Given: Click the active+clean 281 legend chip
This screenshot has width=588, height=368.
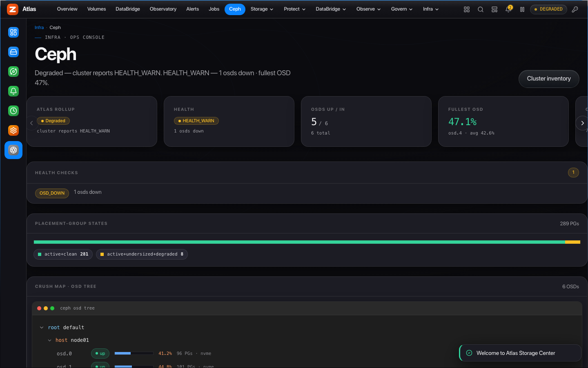Looking at the screenshot, I should pyautogui.click(x=63, y=254).
